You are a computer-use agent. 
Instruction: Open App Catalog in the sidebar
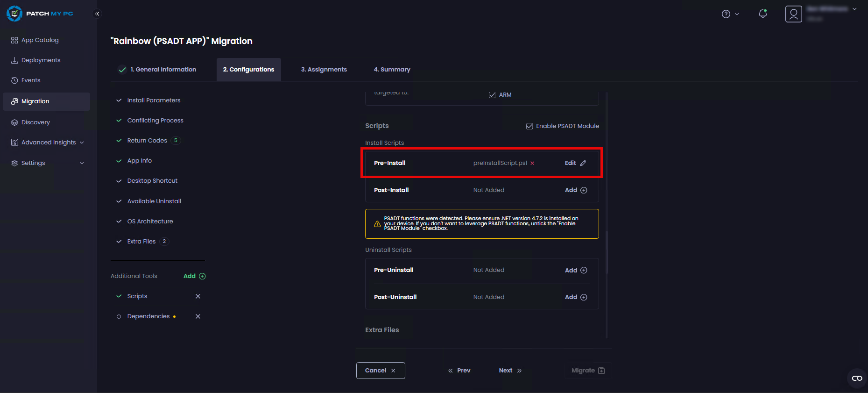(x=40, y=40)
